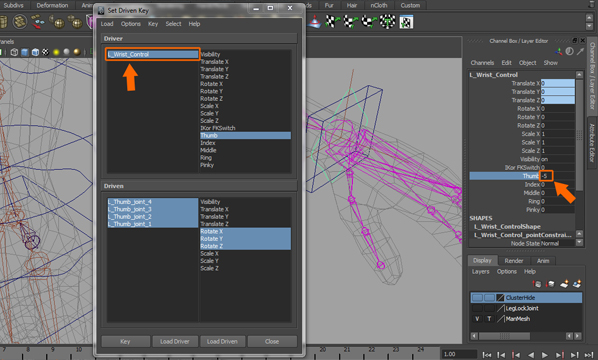Open Load menu in Set Driven Key

click(x=107, y=24)
